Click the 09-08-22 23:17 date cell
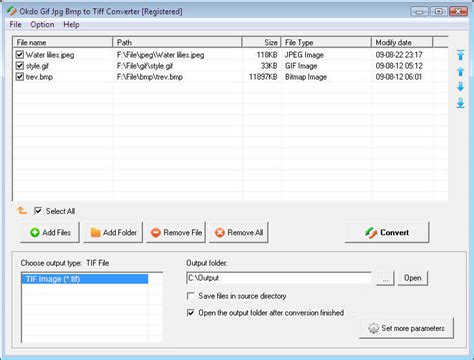Screen dimensions: 474x360 pos(399,55)
